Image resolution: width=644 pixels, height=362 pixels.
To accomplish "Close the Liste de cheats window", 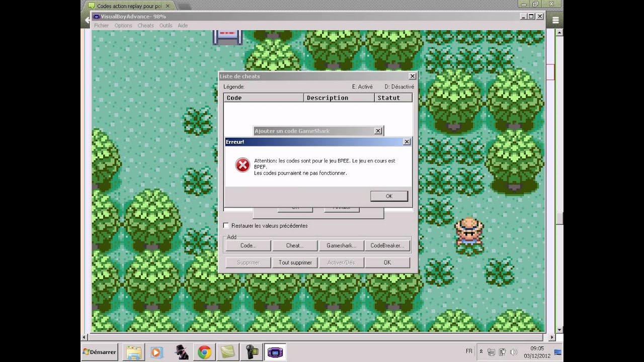I will click(413, 76).
